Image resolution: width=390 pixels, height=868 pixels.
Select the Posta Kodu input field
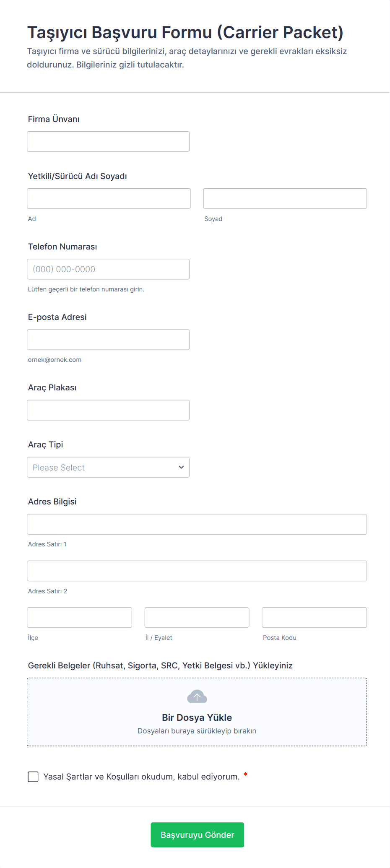(x=314, y=618)
